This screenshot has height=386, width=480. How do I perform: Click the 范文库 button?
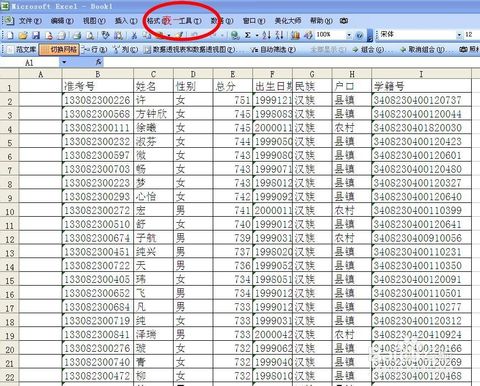22,49
